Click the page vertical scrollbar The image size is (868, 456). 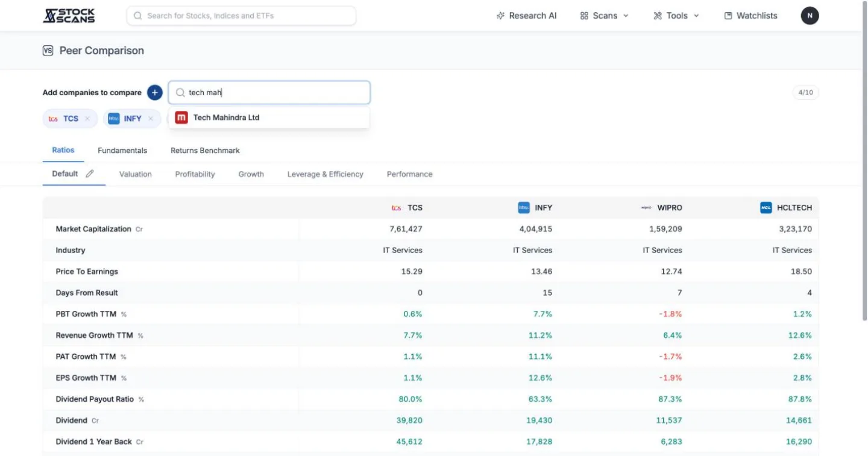pyautogui.click(x=864, y=160)
